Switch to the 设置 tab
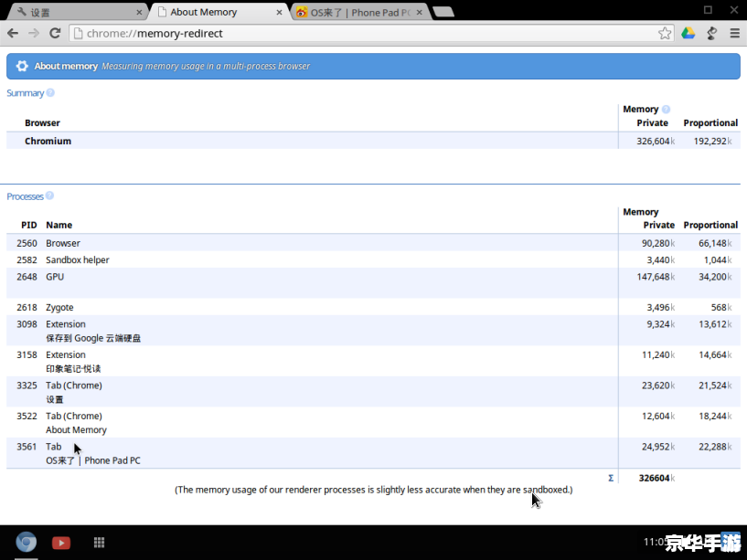The height and width of the screenshot is (560, 747). [x=76, y=13]
